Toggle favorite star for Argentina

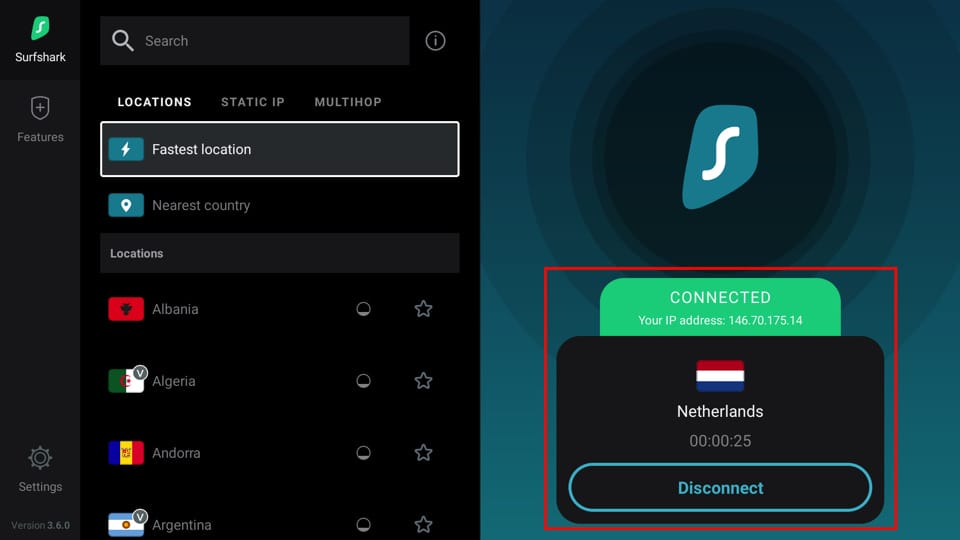point(423,525)
